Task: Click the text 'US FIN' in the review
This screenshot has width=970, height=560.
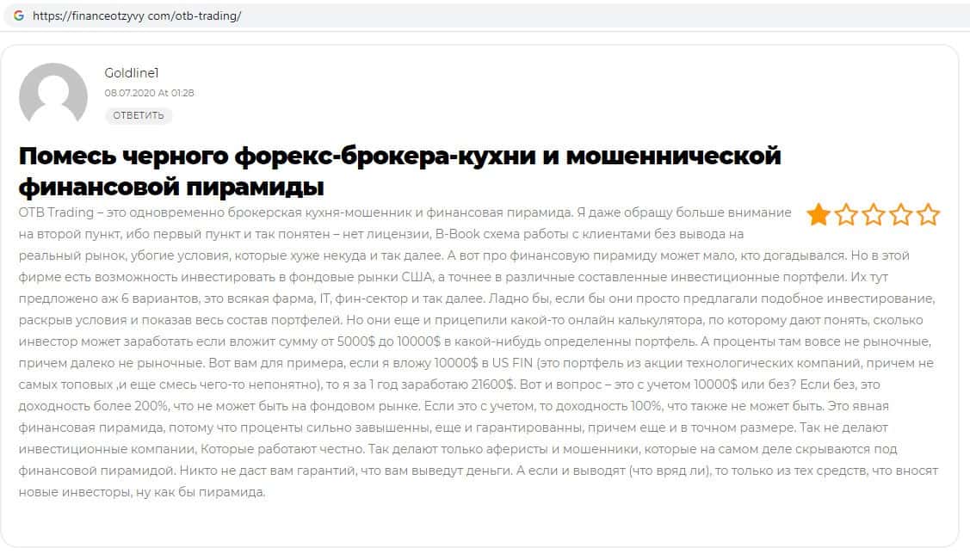Action: tap(512, 363)
